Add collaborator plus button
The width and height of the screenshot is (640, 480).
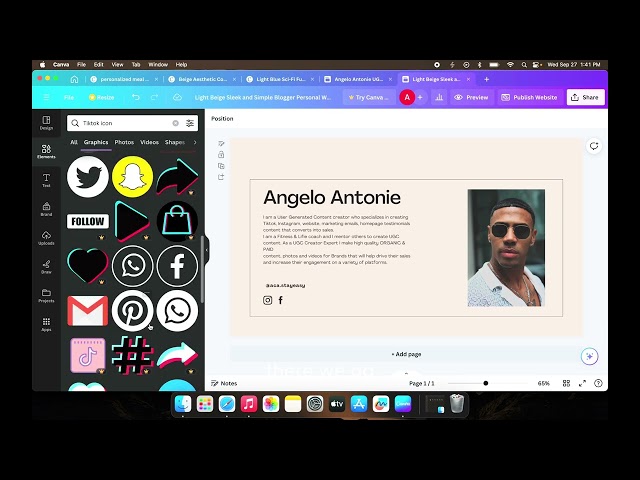tap(420, 97)
